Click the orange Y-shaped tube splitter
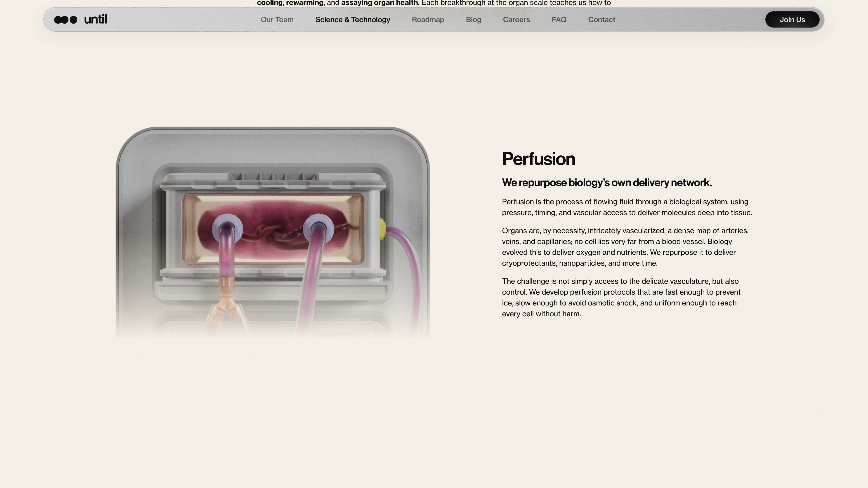The height and width of the screenshot is (488, 868). tap(226, 300)
